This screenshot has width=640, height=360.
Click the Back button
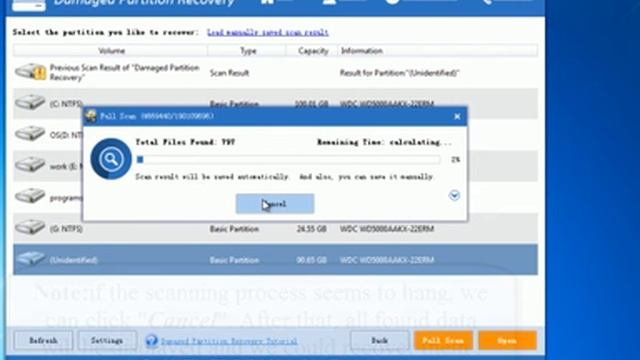click(x=379, y=340)
